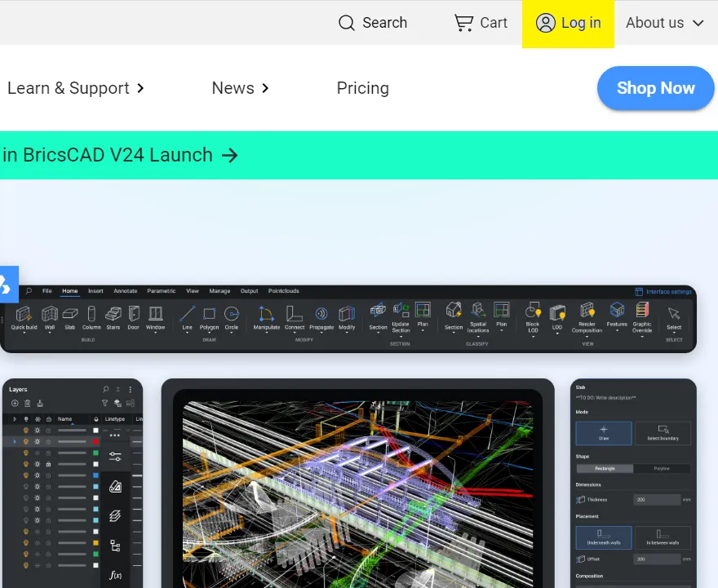Image resolution: width=718 pixels, height=588 pixels.
Task: Open the stacked layers panel icon
Action: click(x=115, y=515)
